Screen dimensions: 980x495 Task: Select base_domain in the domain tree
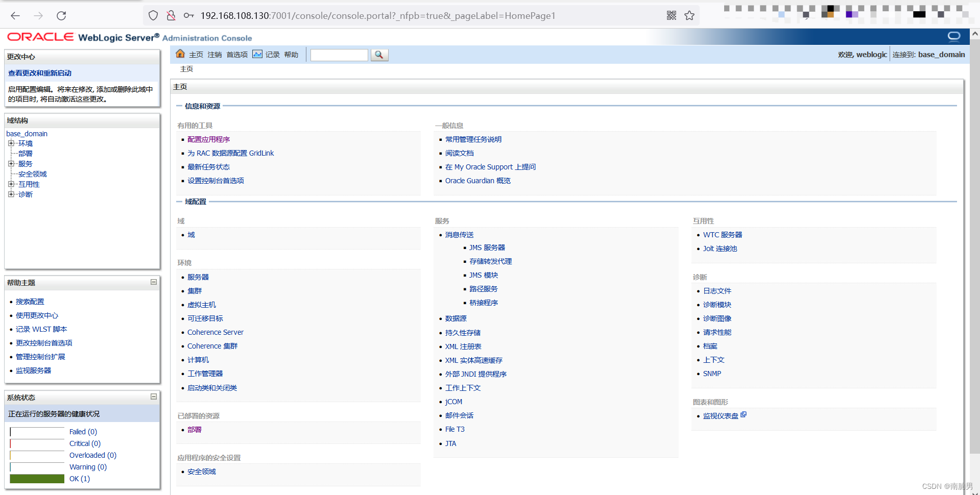point(27,134)
